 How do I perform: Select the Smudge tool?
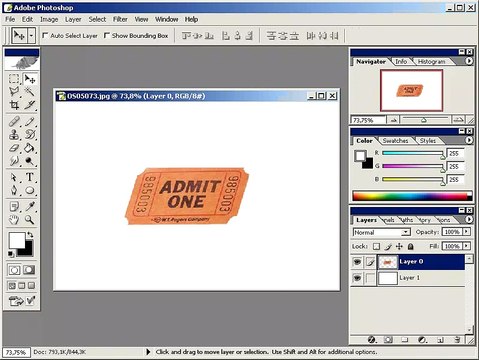coord(14,161)
